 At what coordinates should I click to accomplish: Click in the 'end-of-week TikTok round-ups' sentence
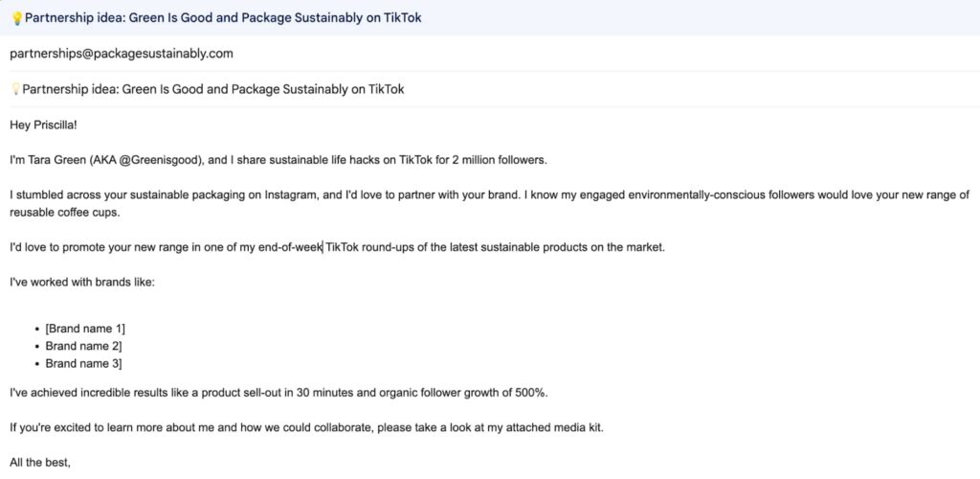337,247
